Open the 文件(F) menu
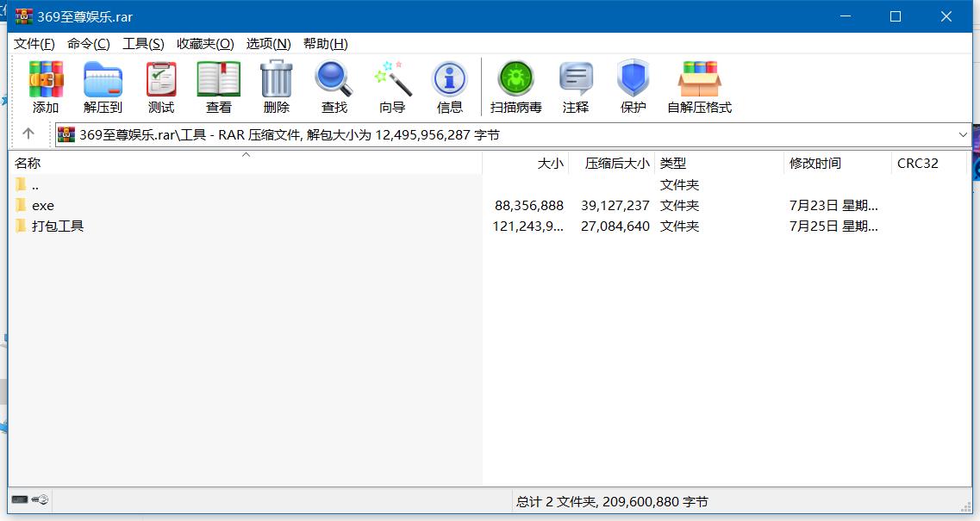This screenshot has height=521, width=980. pos(34,44)
